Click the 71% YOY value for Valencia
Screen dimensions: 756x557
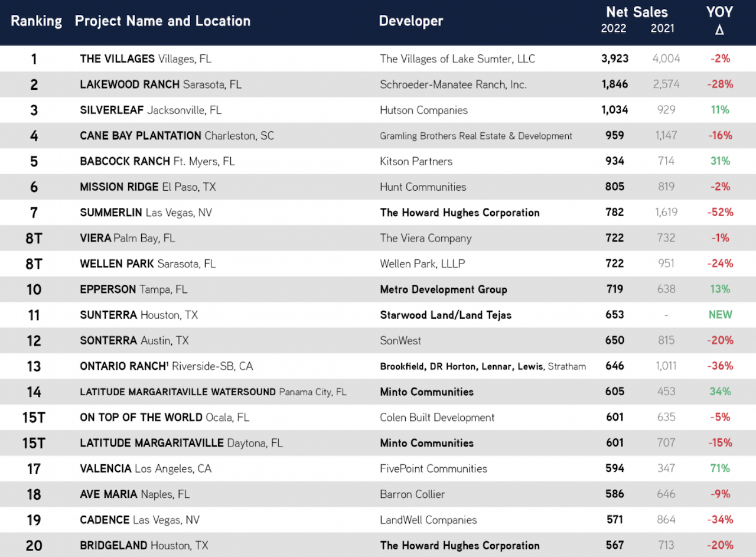pos(720,468)
